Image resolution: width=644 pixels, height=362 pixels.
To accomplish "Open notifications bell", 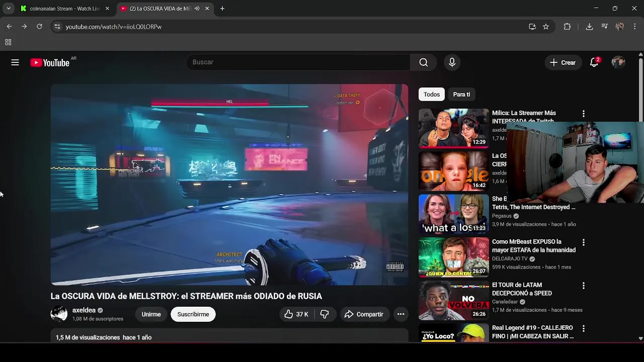I will pyautogui.click(x=594, y=62).
